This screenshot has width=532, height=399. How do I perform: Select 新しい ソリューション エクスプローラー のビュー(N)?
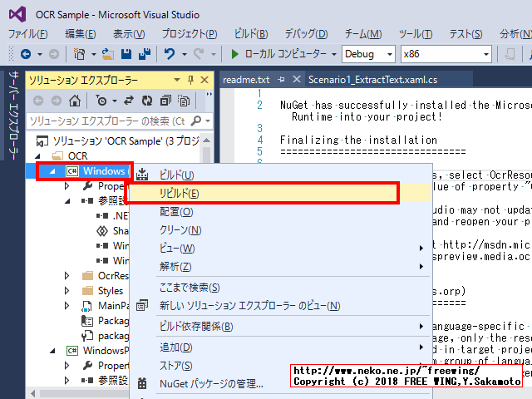click(281, 306)
